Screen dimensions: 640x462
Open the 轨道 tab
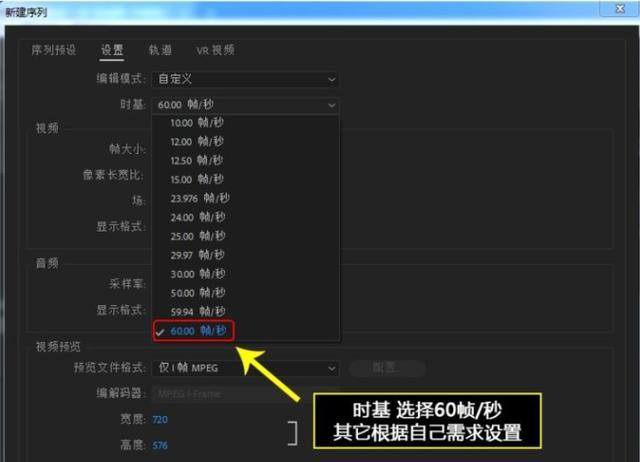point(160,50)
